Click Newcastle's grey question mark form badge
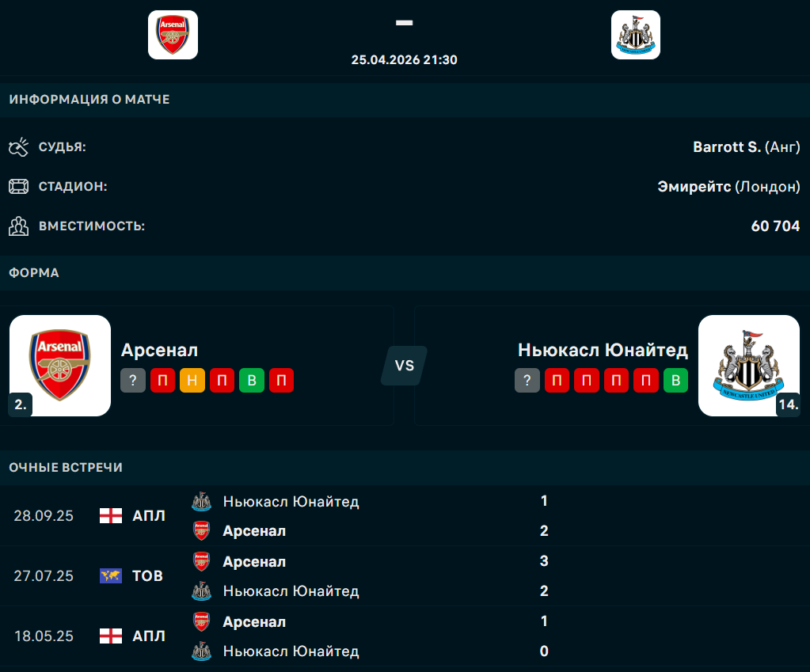Image resolution: width=810 pixels, height=672 pixels. (527, 381)
